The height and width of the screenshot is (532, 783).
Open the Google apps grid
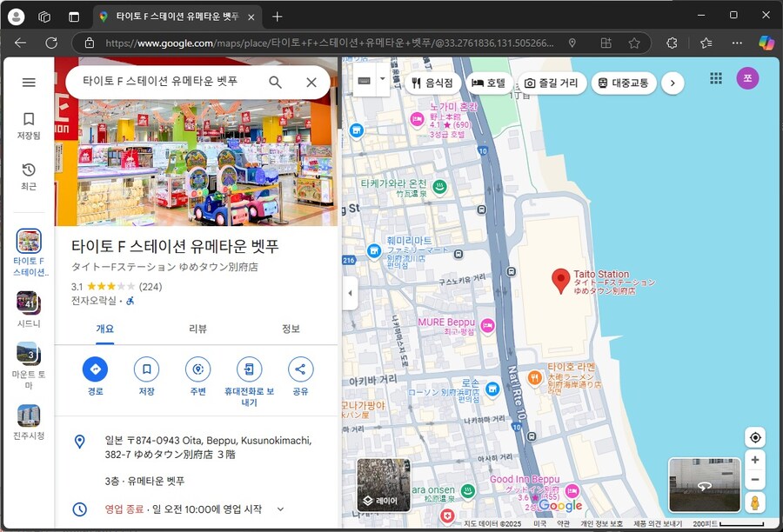coord(716,78)
